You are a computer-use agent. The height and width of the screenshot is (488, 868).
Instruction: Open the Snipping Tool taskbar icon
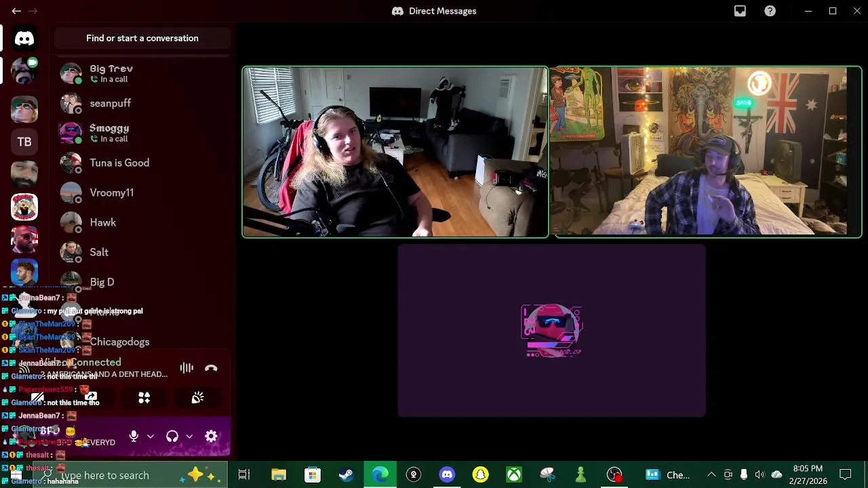pyautogui.click(x=547, y=475)
